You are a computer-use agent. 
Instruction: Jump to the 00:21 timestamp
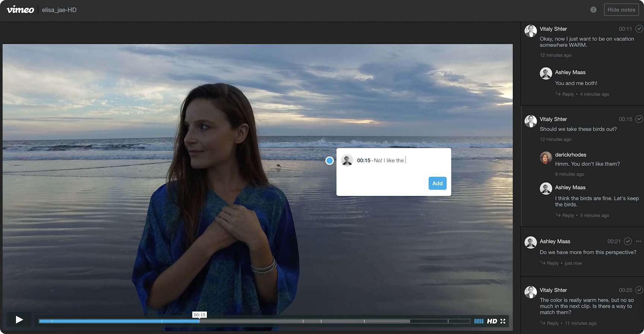click(614, 241)
